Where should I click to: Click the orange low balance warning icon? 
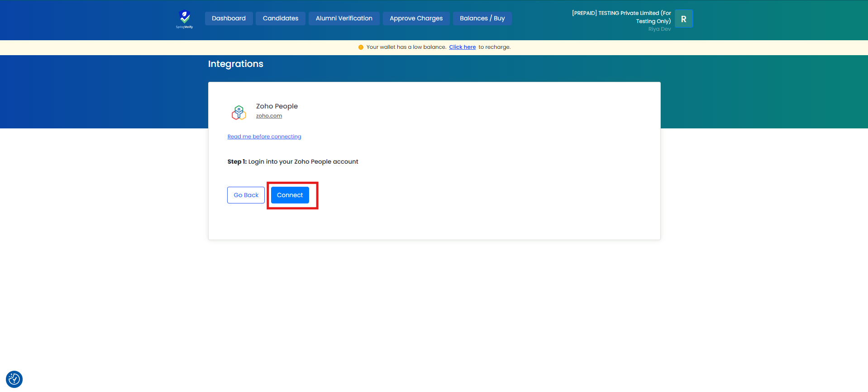tap(361, 47)
